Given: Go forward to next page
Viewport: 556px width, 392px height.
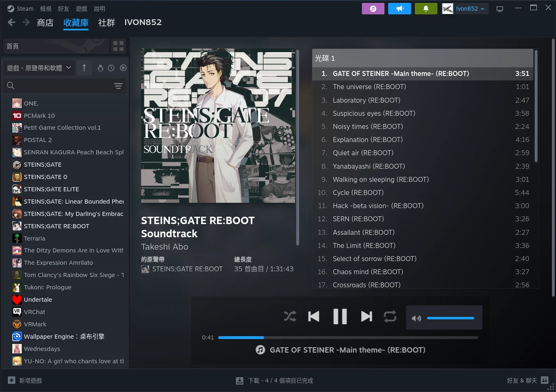Looking at the screenshot, I should 26,23.
